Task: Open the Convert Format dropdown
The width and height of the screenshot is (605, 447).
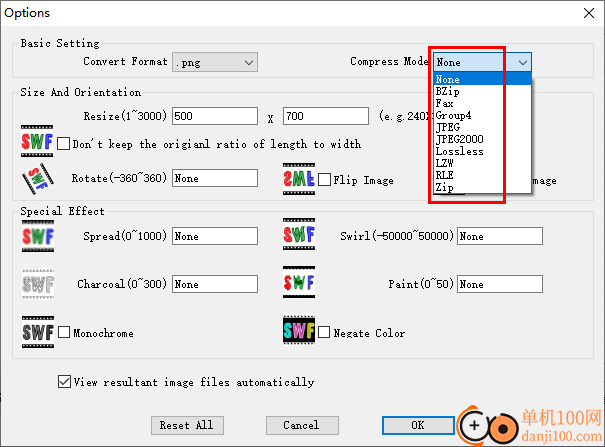Action: pyautogui.click(x=215, y=62)
